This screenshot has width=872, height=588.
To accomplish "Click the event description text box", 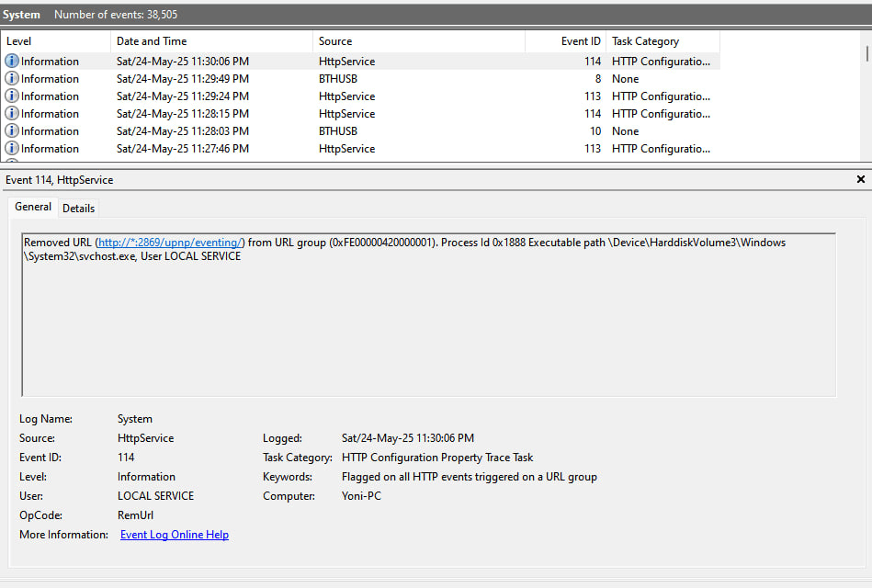I will tap(428, 314).
